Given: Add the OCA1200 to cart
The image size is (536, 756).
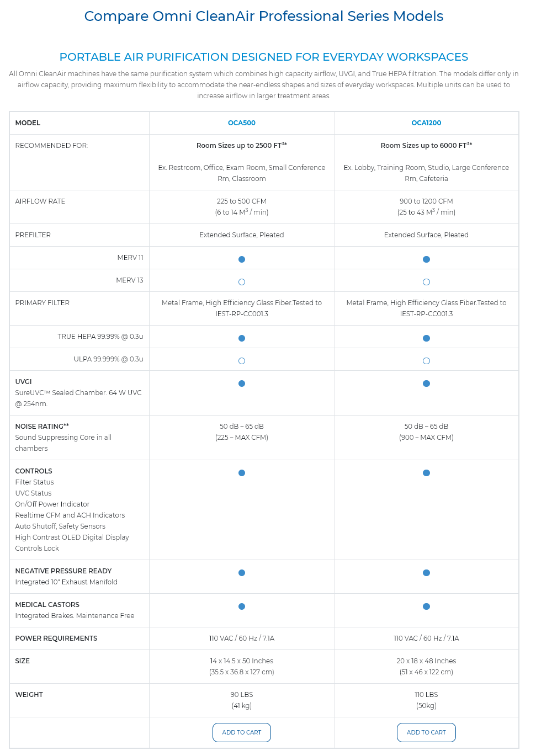Looking at the screenshot, I should click(x=426, y=732).
